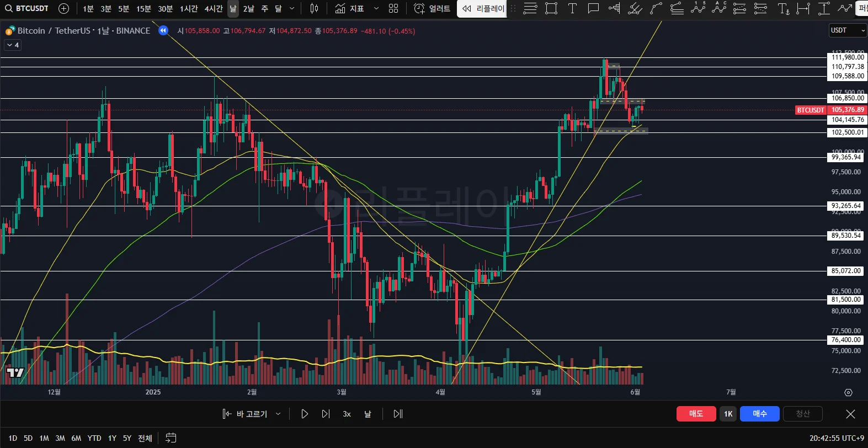Set date range to YTD
868x448 pixels.
94,438
